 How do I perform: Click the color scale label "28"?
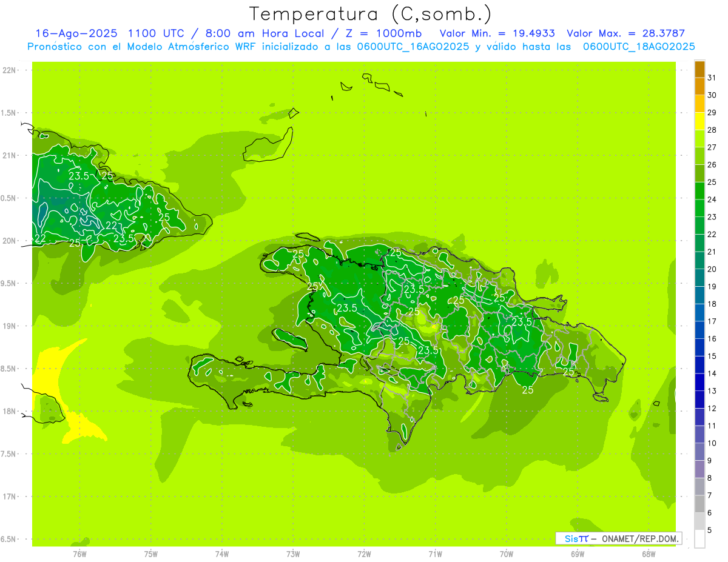712,129
